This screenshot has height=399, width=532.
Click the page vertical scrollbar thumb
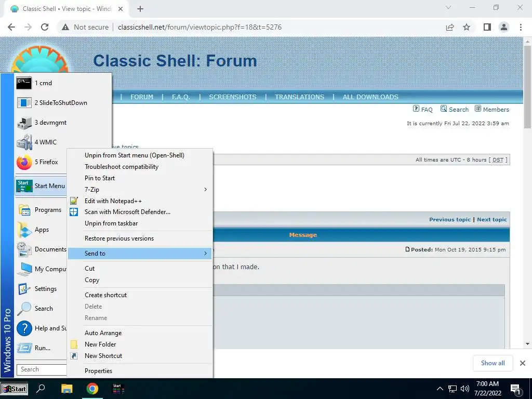click(x=528, y=87)
